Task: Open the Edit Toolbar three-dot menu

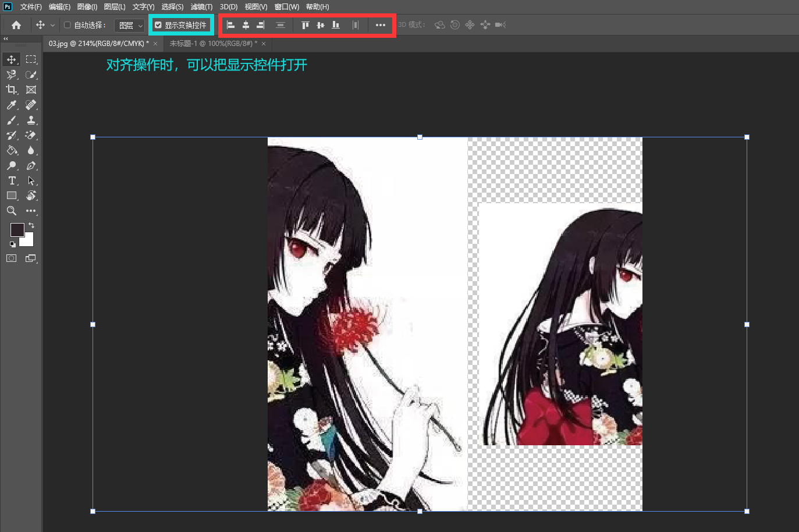Action: pyautogui.click(x=31, y=211)
